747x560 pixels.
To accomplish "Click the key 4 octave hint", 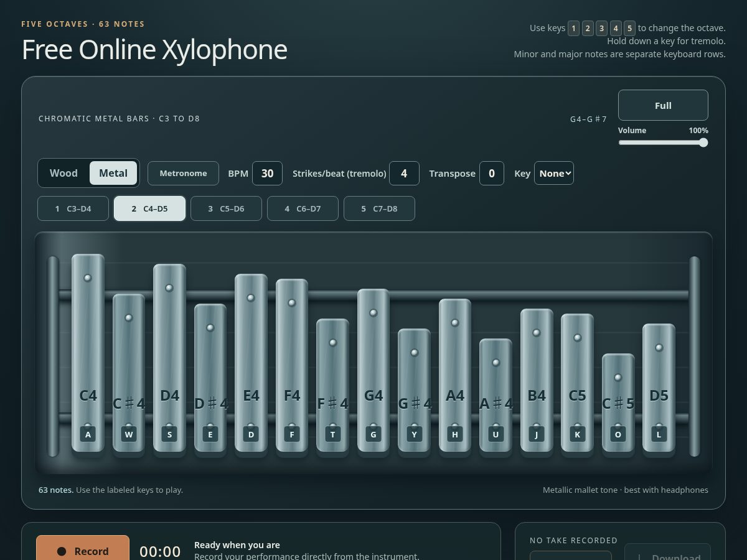I will pos(616,28).
